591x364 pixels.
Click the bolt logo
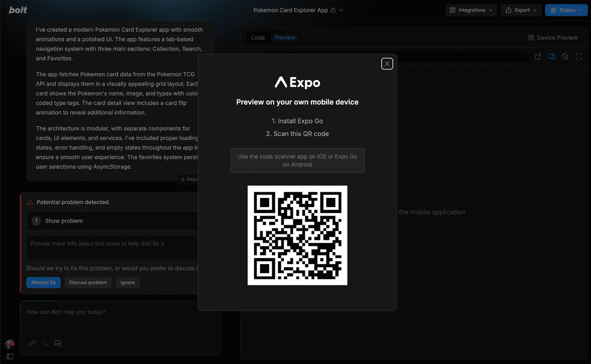click(18, 10)
